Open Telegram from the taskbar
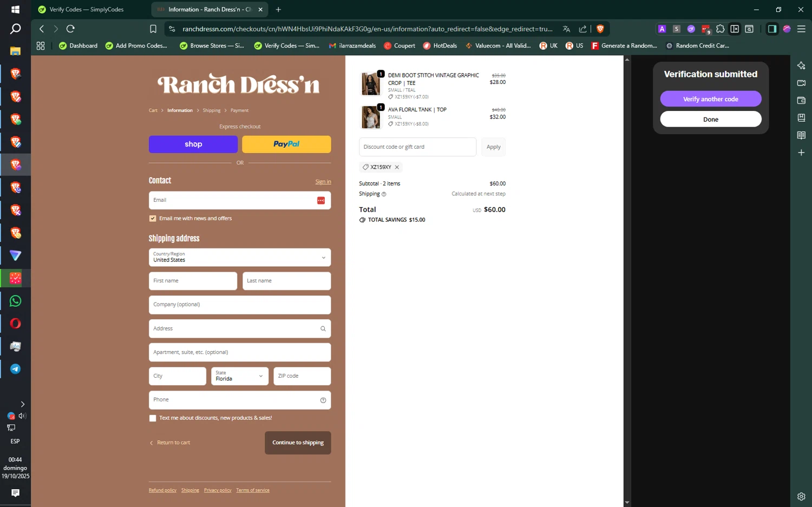Screen dimensions: 812x507 (15, 369)
